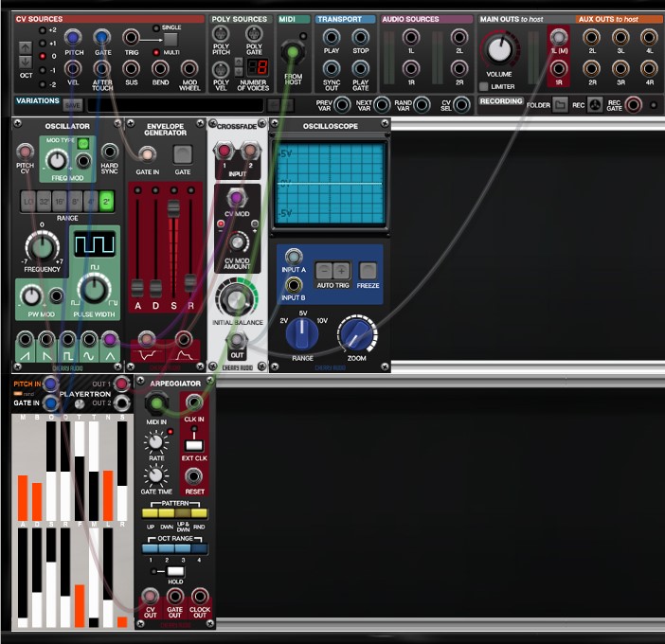
Task: Select the LO oscillator range button
Action: [x=28, y=202]
